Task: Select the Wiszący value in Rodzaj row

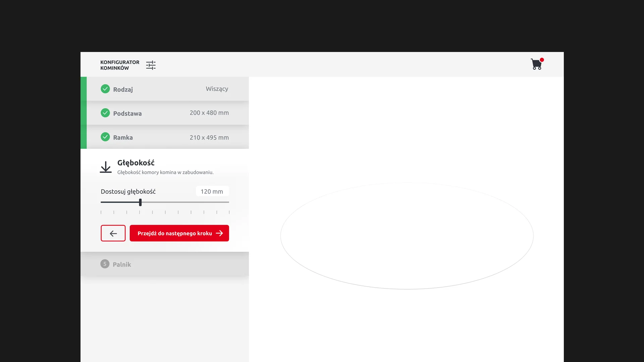Action: coord(217,89)
